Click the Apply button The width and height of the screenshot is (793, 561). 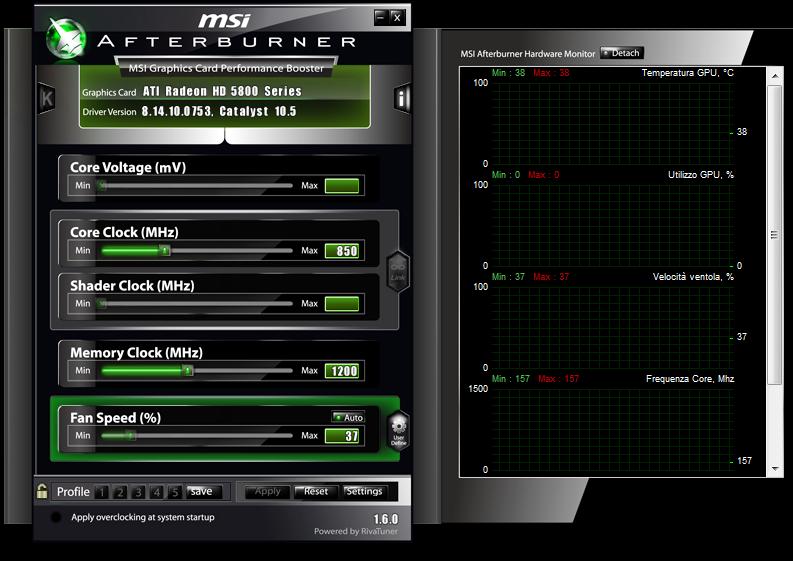click(x=268, y=492)
